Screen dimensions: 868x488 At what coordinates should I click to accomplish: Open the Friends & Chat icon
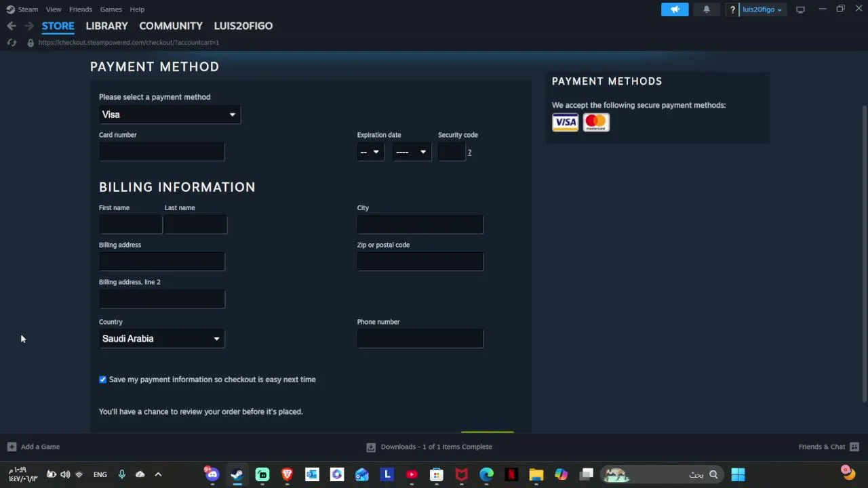pyautogui.click(x=854, y=447)
